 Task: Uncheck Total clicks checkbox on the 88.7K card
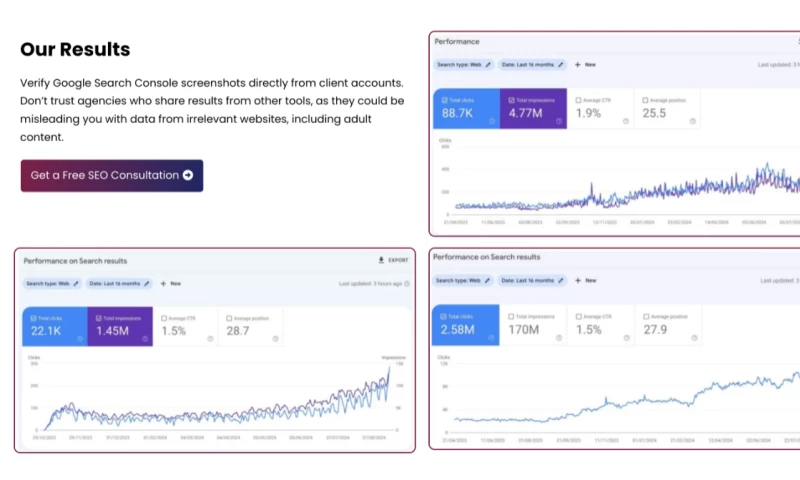[x=443, y=100]
